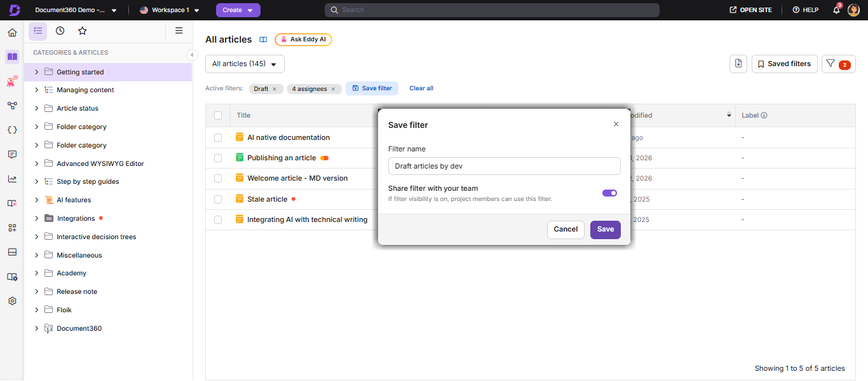The width and height of the screenshot is (868, 381).
Task: Open the HELP menu
Action: point(806,10)
